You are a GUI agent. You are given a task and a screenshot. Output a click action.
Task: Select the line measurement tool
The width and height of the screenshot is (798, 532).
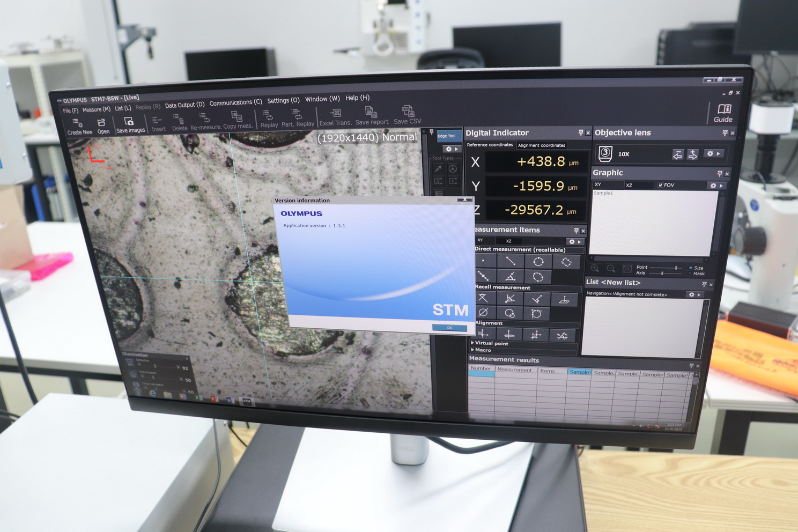[x=511, y=261]
